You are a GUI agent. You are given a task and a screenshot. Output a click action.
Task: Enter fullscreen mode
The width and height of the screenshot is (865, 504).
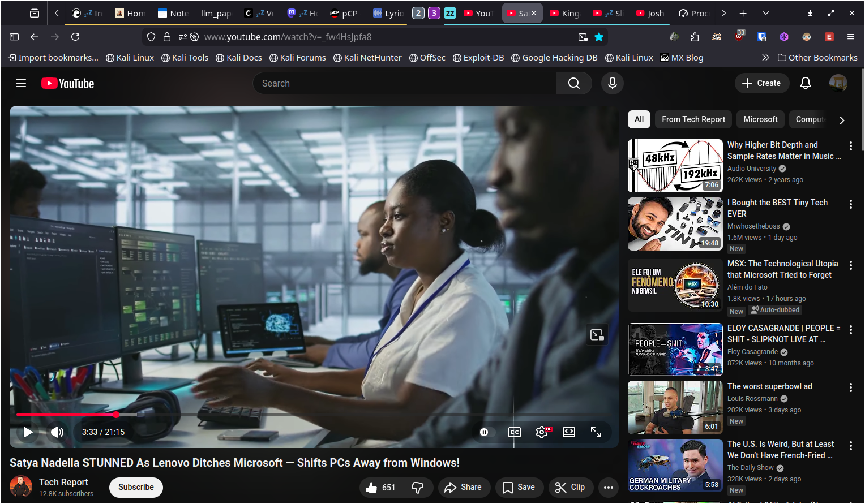click(x=596, y=432)
